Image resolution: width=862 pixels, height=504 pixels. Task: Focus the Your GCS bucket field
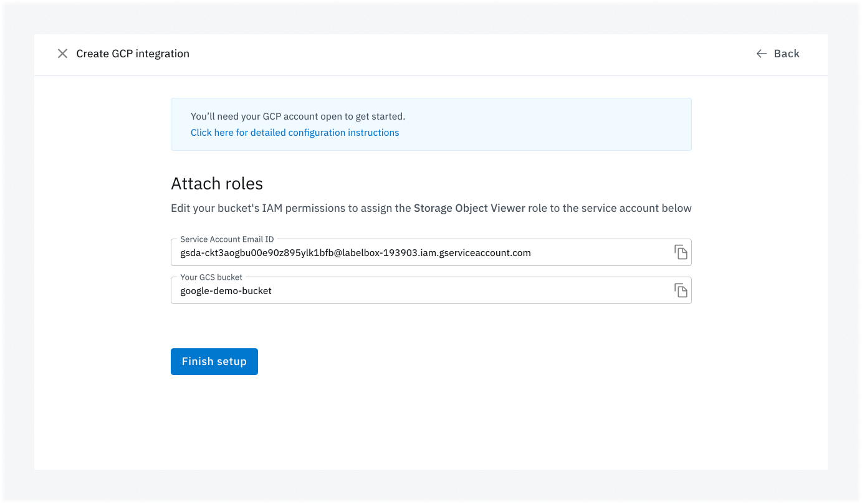(x=431, y=290)
